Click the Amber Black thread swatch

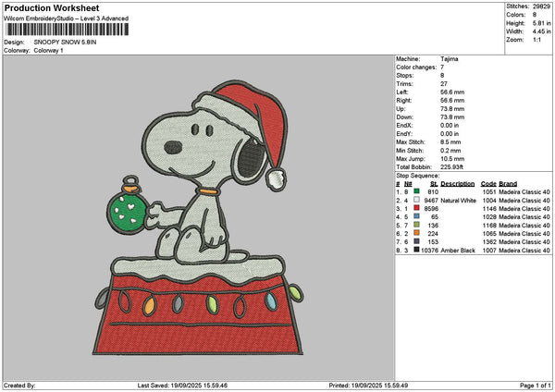416,250
